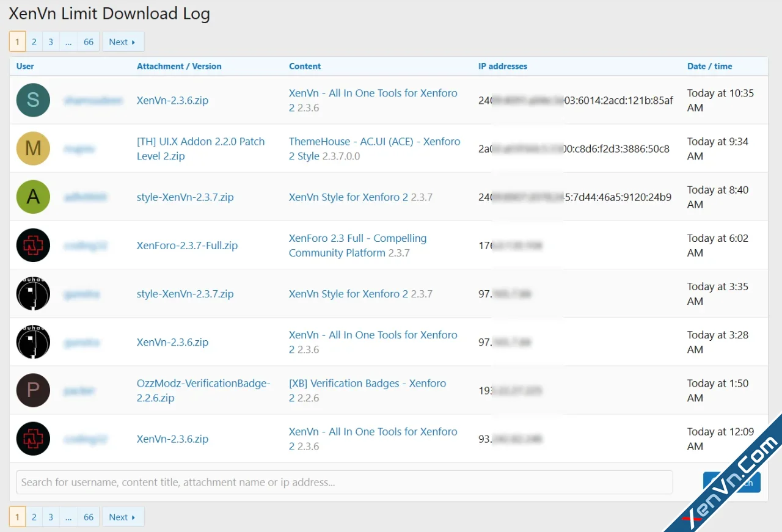Viewport: 782px width, 532px height.
Task: Go to page 2 in top pagination
Action: [x=34, y=42]
